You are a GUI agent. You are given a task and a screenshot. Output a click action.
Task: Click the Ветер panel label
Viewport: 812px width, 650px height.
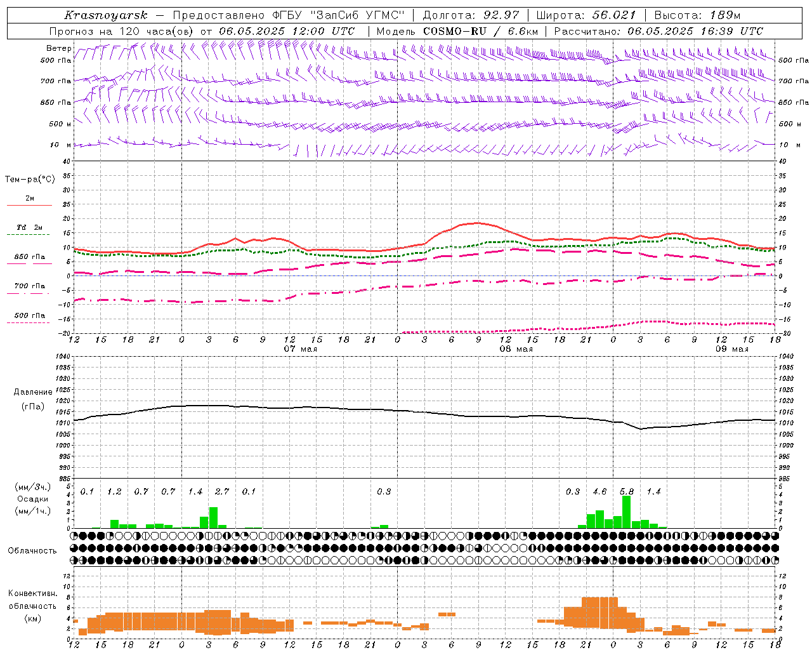[58, 48]
